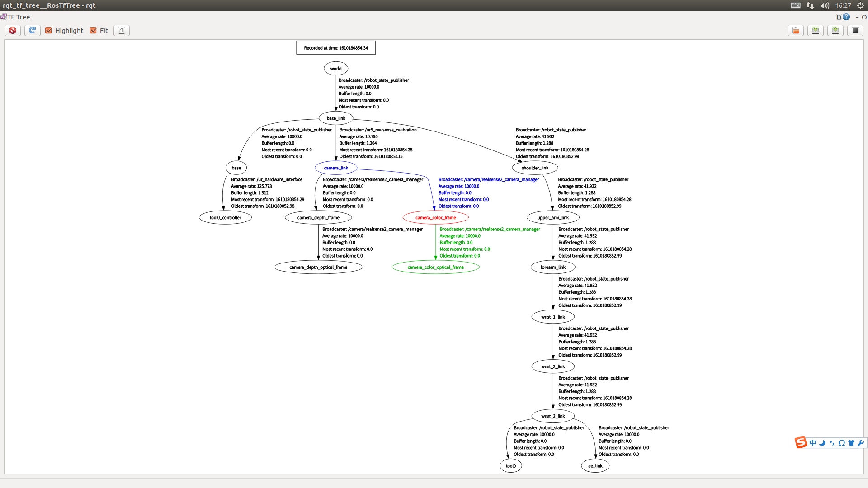868x488 pixels.
Task: Select the camera_link node
Action: pos(336,168)
